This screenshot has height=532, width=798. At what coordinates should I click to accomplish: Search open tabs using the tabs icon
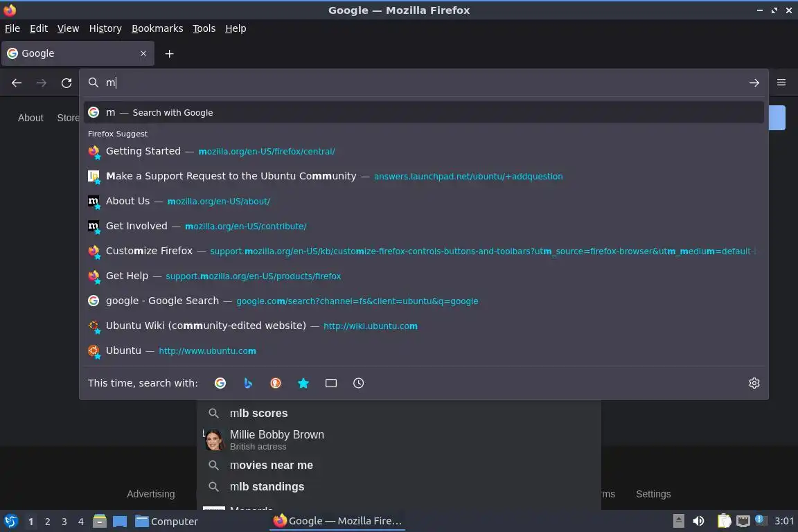pyautogui.click(x=331, y=383)
